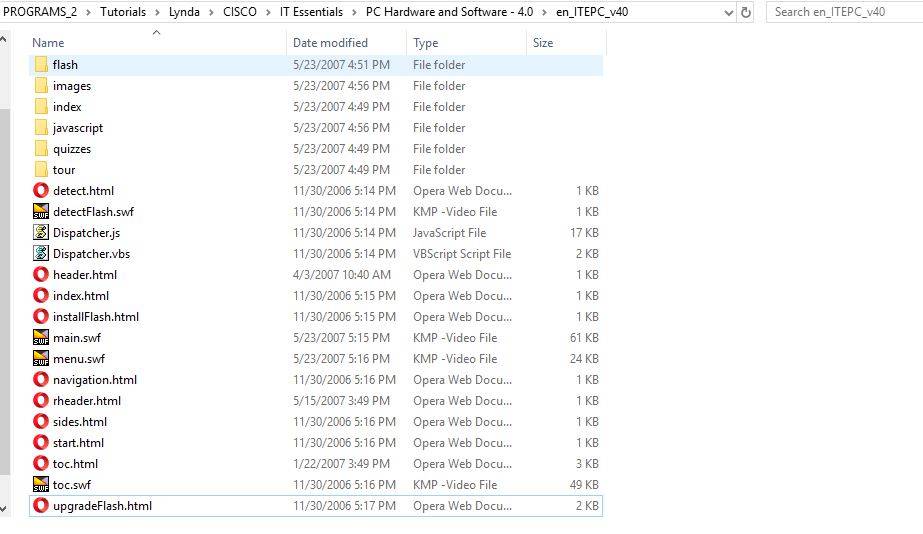Sort files by Type column header
Screen dimensions: 923x534
466,42
